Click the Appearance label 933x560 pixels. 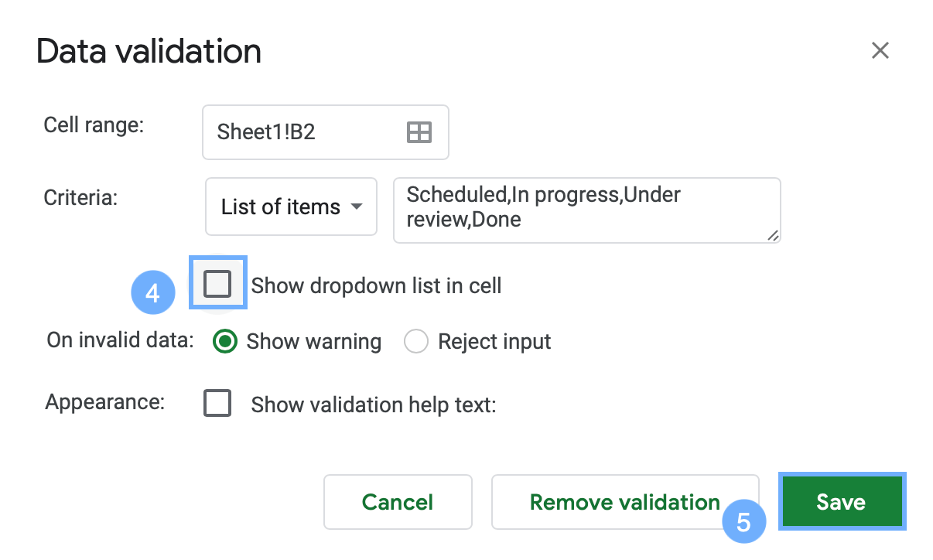(x=104, y=403)
